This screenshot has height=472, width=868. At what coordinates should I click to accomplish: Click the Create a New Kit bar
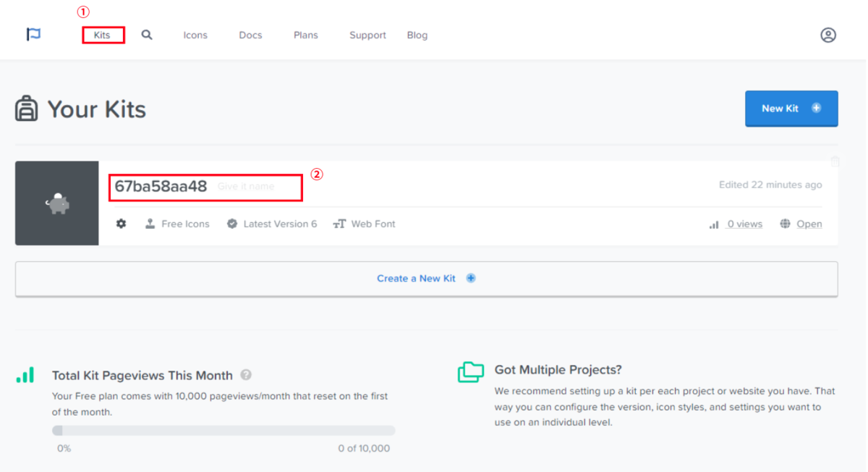coord(427,279)
